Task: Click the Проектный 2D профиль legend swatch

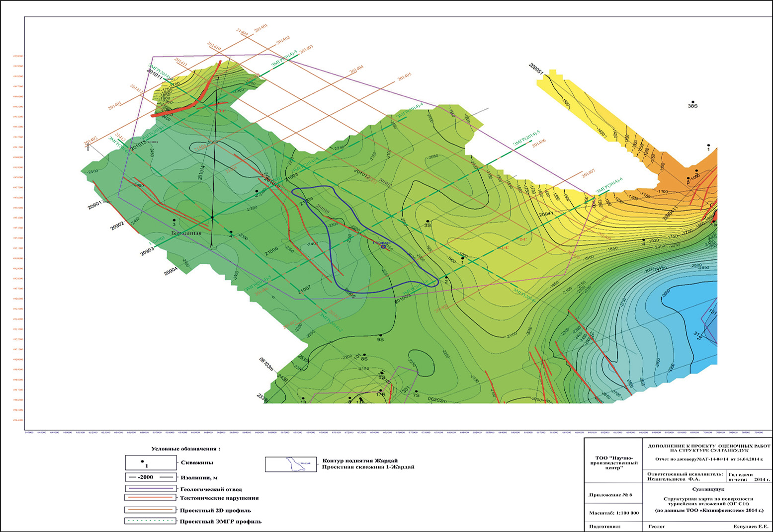Action: click(151, 510)
